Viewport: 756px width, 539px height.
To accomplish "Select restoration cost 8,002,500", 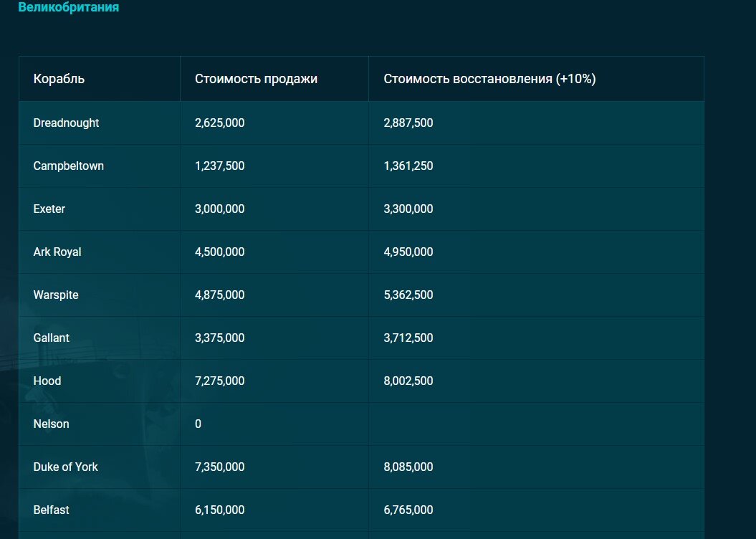I will click(408, 381).
